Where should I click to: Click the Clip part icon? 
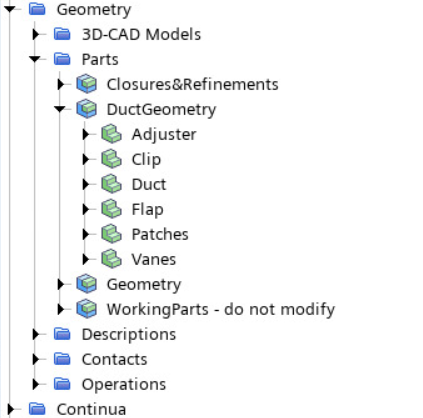tap(111, 159)
